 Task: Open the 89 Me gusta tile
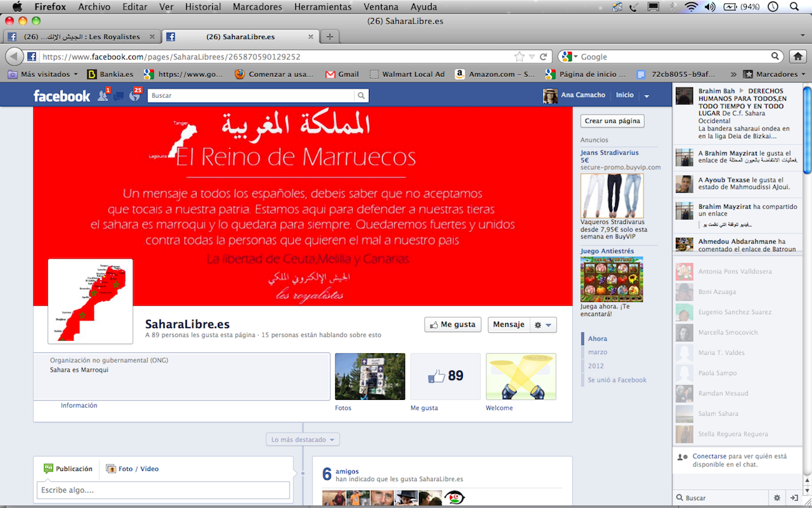pos(446,376)
